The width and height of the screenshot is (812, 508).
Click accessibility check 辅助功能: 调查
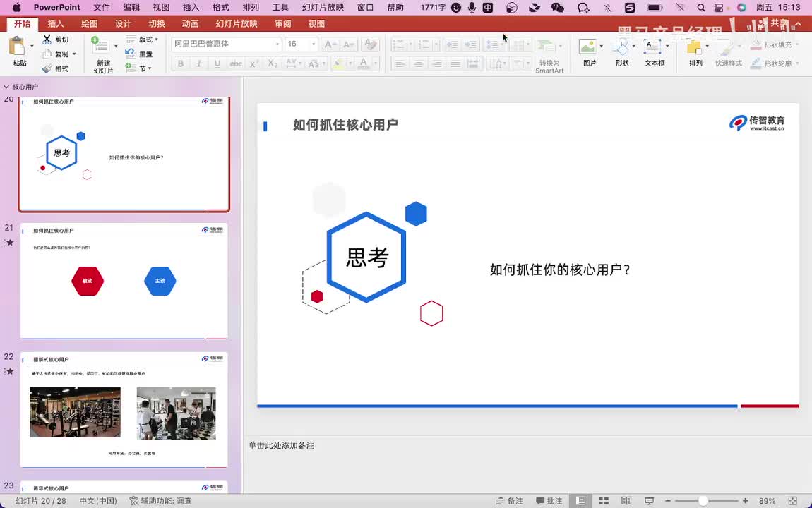point(160,501)
